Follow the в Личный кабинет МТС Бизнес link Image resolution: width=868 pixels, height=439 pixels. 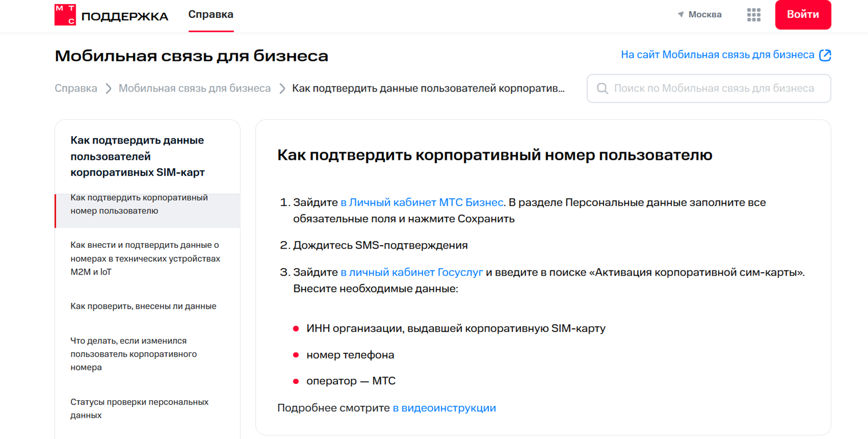coord(422,203)
